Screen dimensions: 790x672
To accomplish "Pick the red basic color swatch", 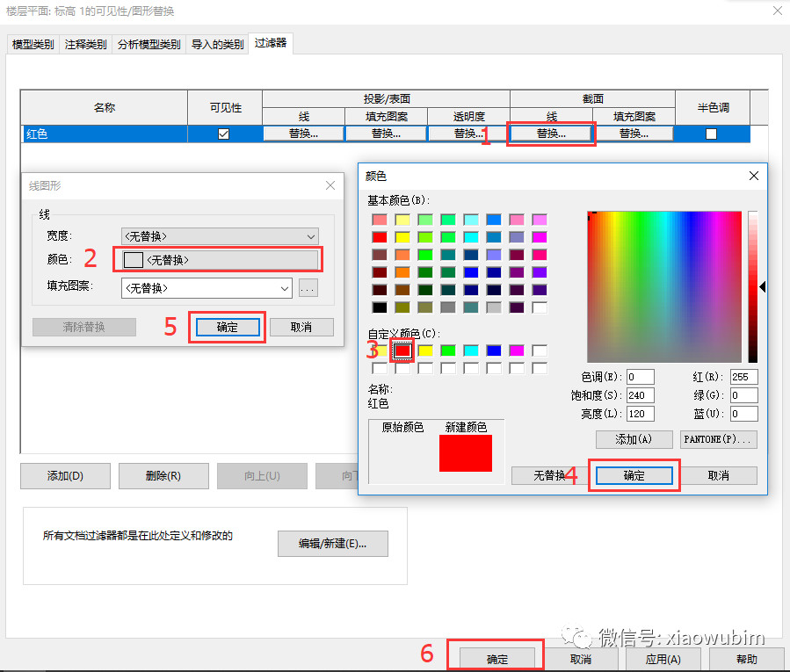I will [380, 237].
